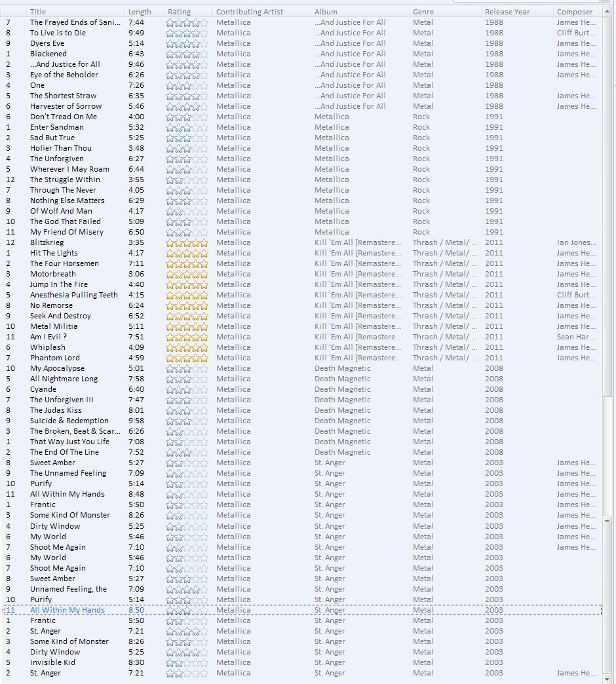Click the star rating of The Struggle Within
This screenshot has height=684, width=616.
[x=187, y=180]
